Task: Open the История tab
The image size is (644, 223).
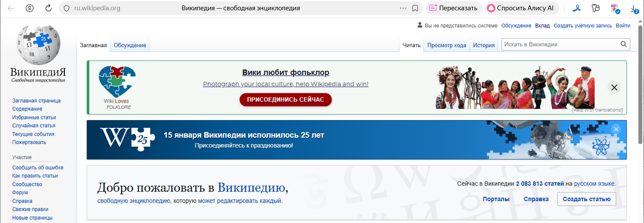Action: [484, 45]
